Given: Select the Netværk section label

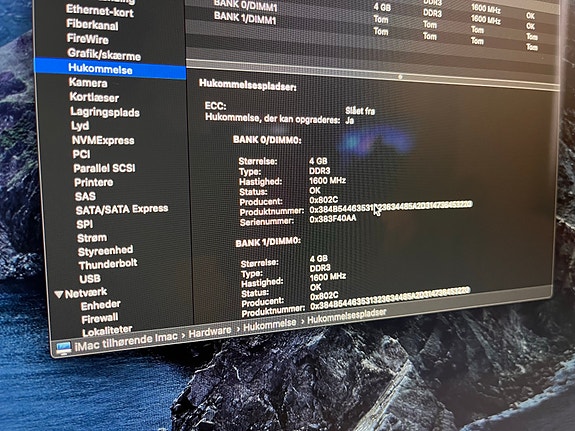Looking at the screenshot, I should click(86, 293).
